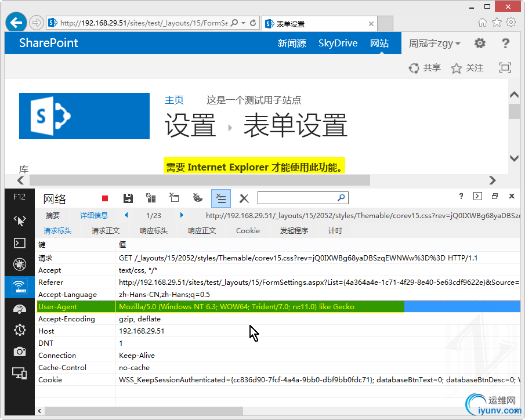Click the 设置 breadcrumb heading
The image size is (525, 420).
(190, 125)
